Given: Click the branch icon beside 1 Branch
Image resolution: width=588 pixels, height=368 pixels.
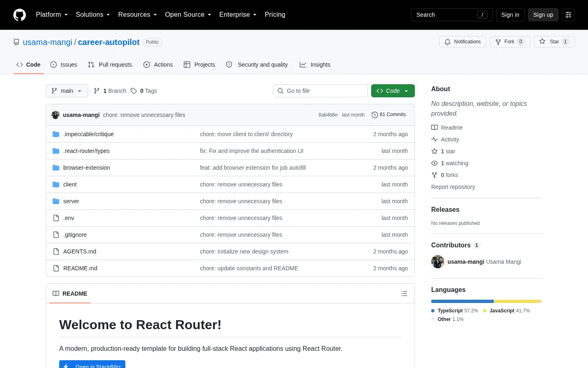Looking at the screenshot, I should pos(97,91).
